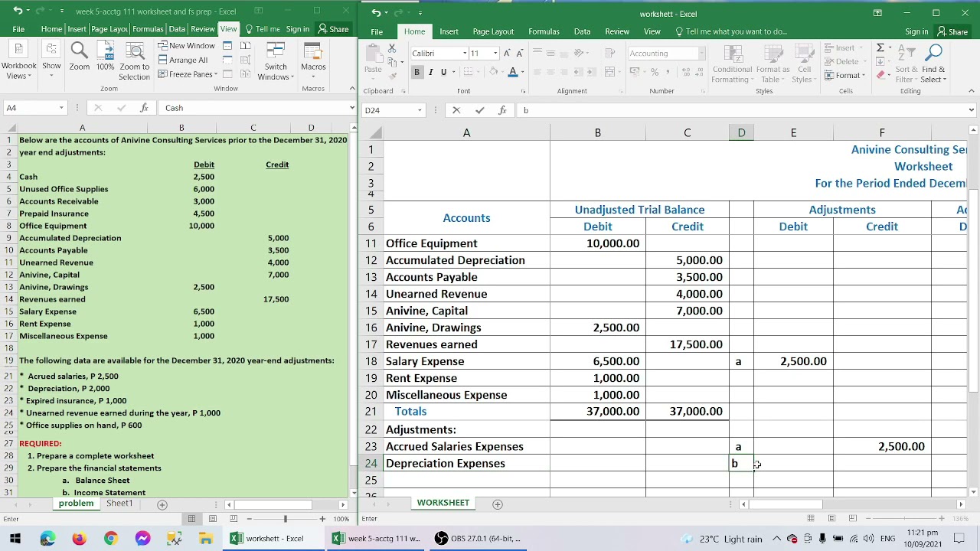Toggle Underline formatting
This screenshot has width=980, height=551.
pyautogui.click(x=443, y=72)
